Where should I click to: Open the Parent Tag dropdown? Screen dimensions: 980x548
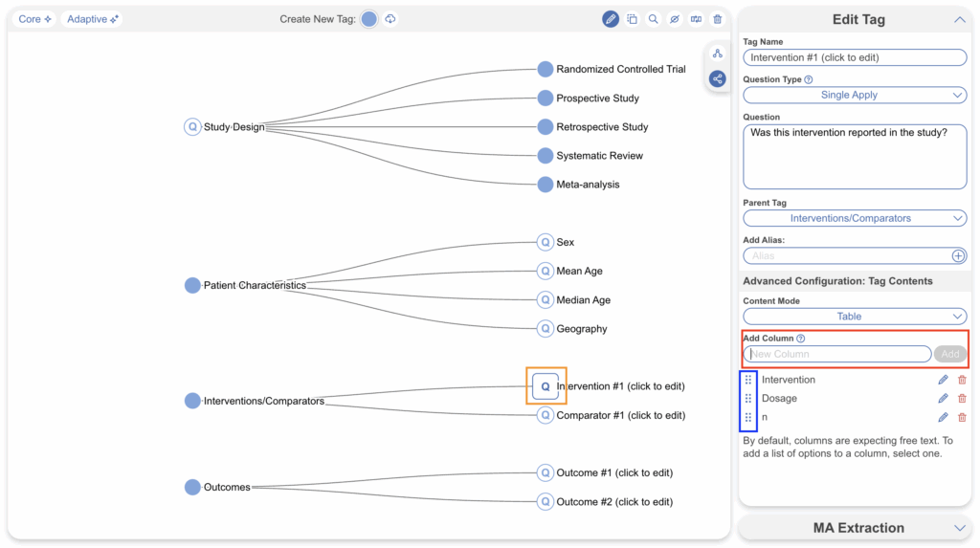[855, 219]
